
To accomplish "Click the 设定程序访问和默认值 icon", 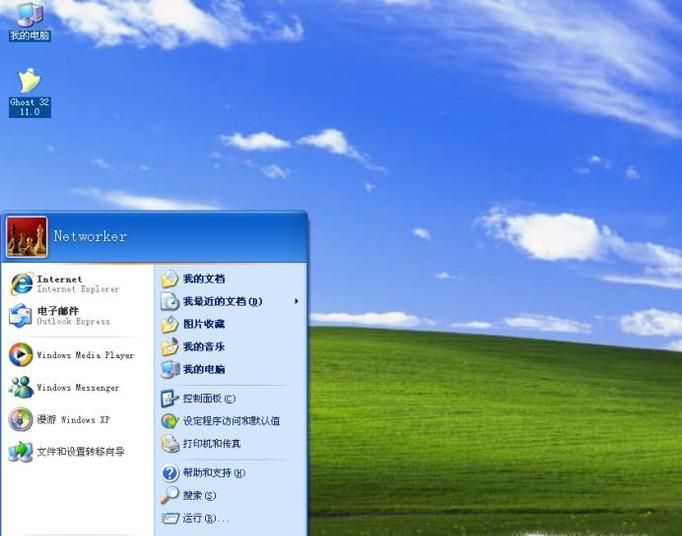I will (x=170, y=421).
